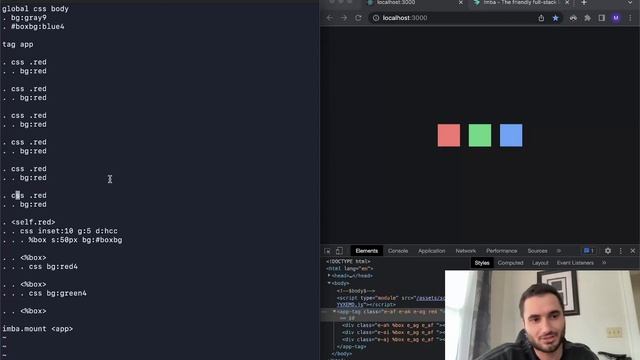The width and height of the screenshot is (640, 360).
Task: Click the share page icon
Action: click(541, 18)
